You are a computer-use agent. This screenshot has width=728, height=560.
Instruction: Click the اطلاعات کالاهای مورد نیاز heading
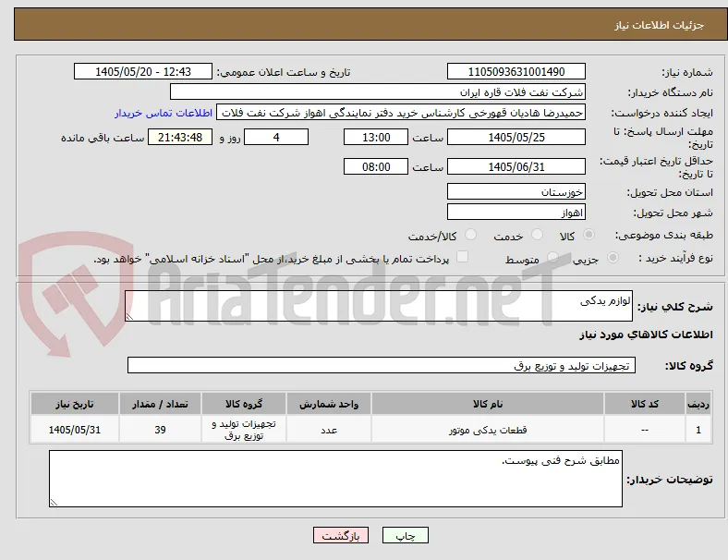click(646, 335)
